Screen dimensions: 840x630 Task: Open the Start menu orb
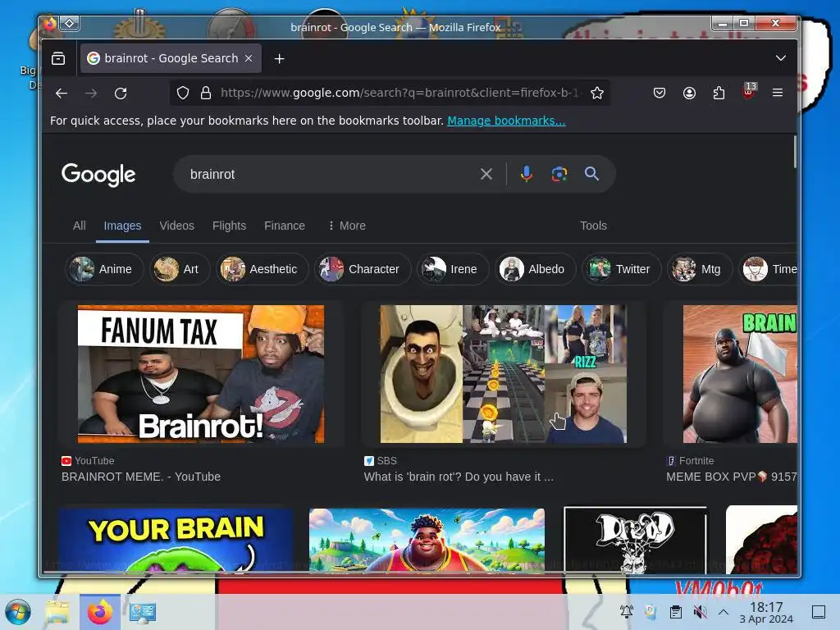18,612
